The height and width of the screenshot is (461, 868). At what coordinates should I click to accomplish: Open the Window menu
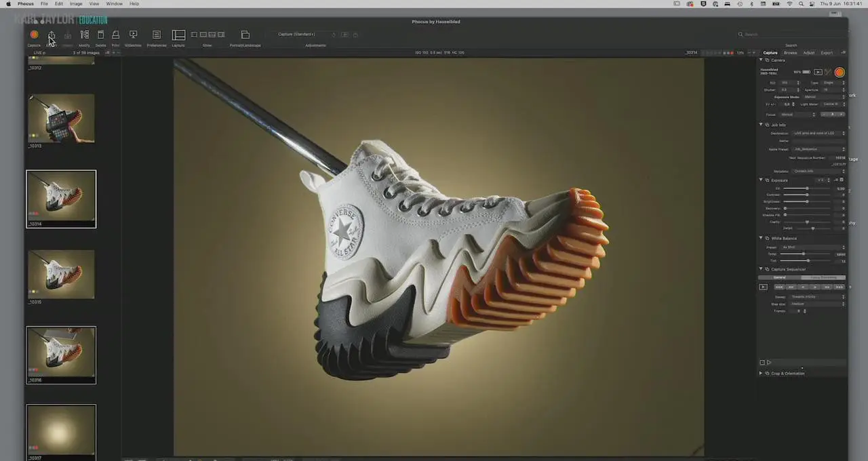114,3
